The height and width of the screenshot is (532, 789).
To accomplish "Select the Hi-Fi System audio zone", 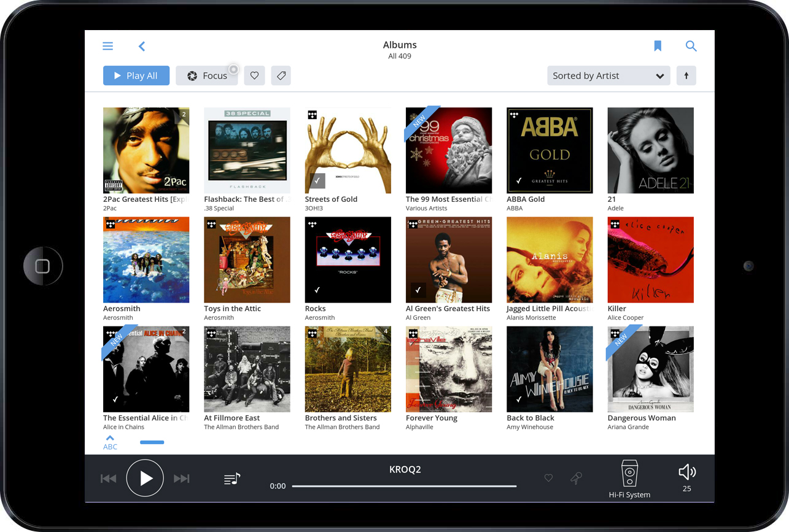I will (x=629, y=479).
